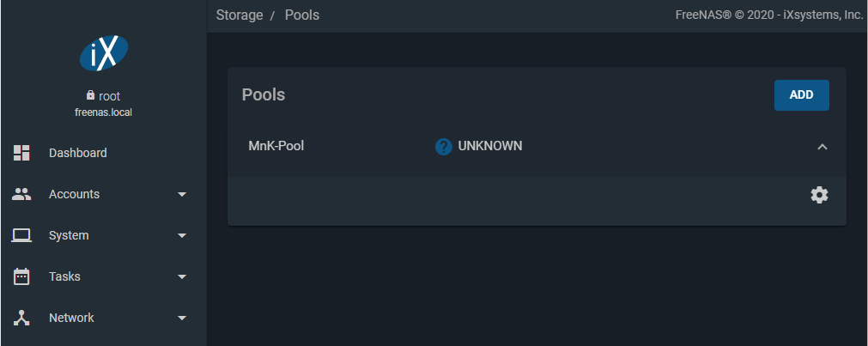Viewport: 868px width, 346px height.
Task: Expand the Network menu arrow
Action: tap(181, 319)
